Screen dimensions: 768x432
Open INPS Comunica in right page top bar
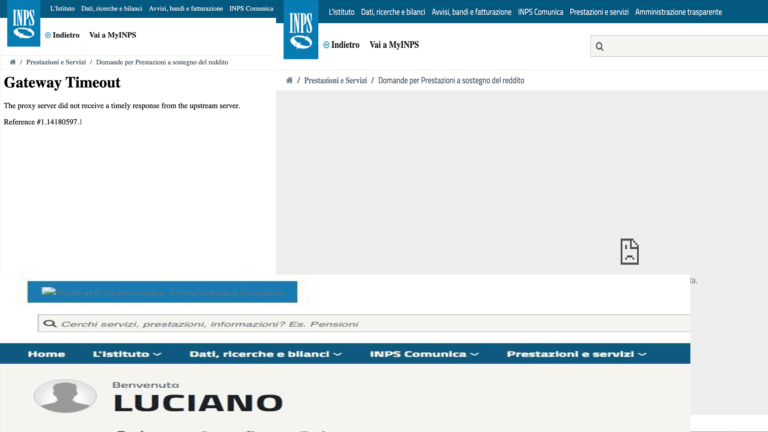coord(540,12)
